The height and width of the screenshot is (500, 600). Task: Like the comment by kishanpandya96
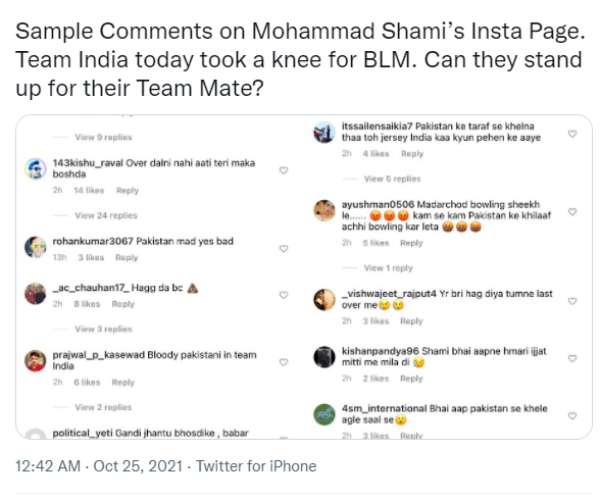click(x=572, y=356)
